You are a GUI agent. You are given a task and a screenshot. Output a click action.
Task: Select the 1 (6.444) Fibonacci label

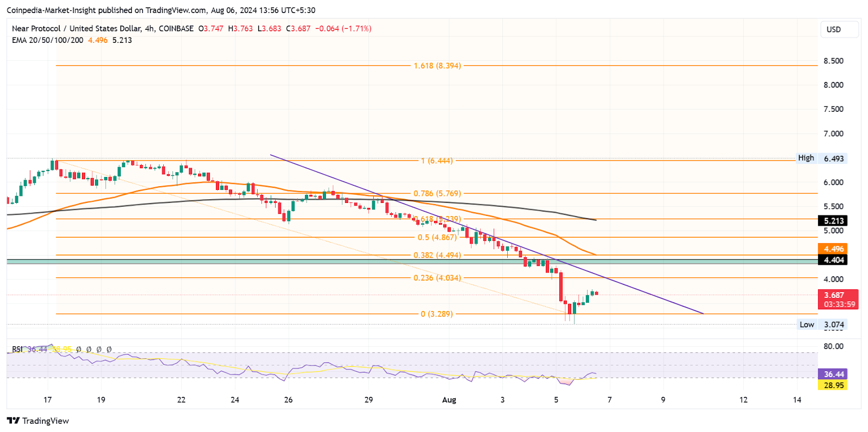pyautogui.click(x=437, y=161)
